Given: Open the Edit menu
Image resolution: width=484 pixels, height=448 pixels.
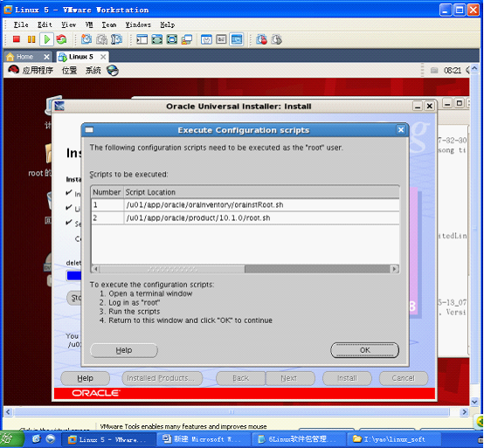Looking at the screenshot, I should pos(45,24).
